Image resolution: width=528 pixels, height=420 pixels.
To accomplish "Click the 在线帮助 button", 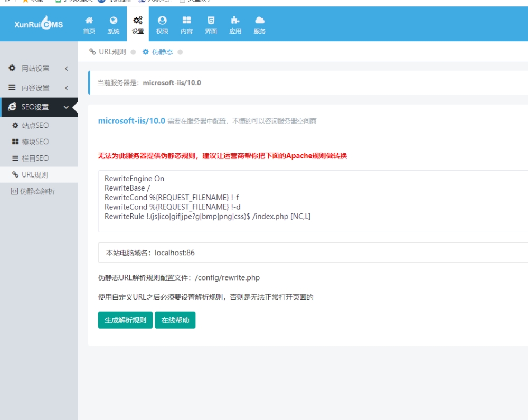I will 175,320.
